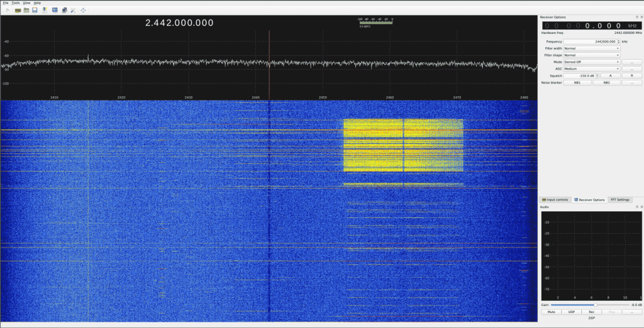Open the Mode dropdown showing Demod Off

[x=592, y=62]
